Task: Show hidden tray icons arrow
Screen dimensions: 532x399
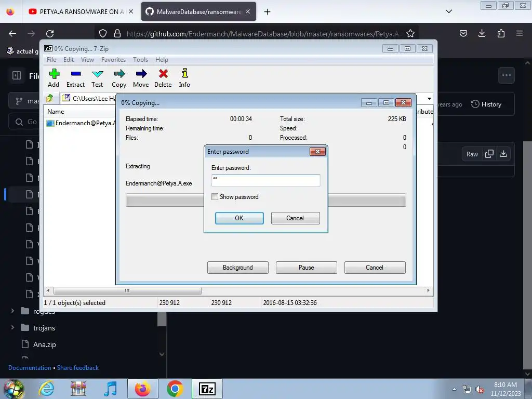Action: [x=454, y=389]
